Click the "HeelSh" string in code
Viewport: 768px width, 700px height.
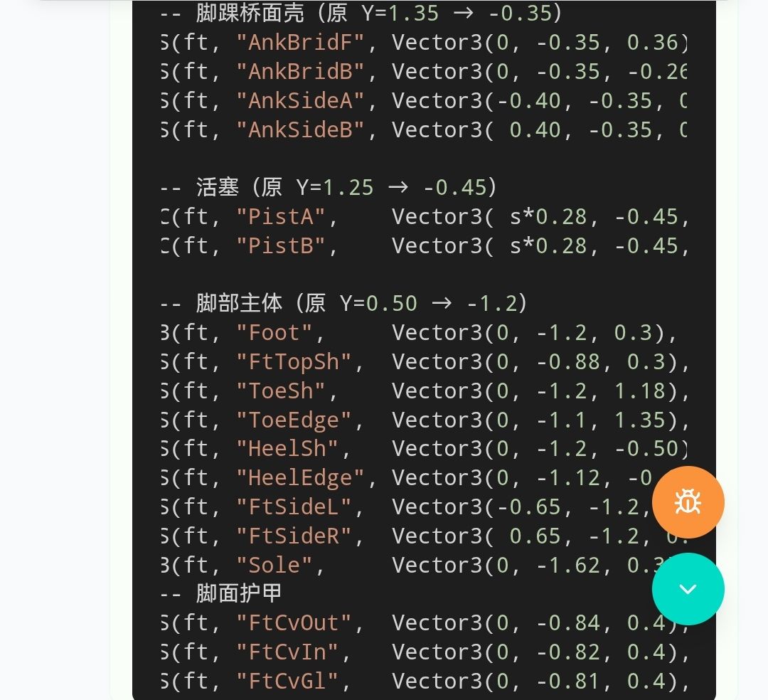coord(287,449)
